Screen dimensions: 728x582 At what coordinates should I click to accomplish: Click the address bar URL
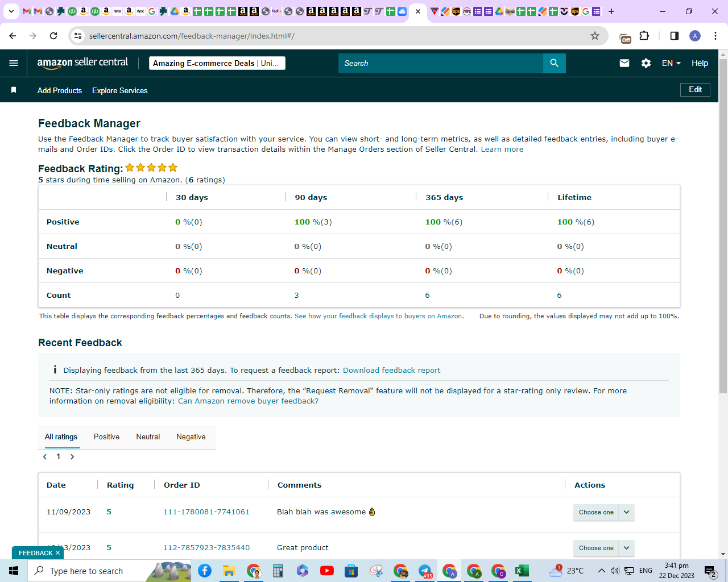(x=192, y=36)
